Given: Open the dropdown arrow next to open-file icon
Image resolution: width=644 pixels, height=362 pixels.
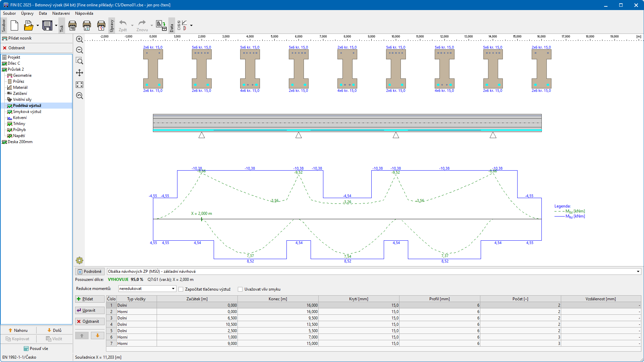Looking at the screenshot, I should pos(38,25).
